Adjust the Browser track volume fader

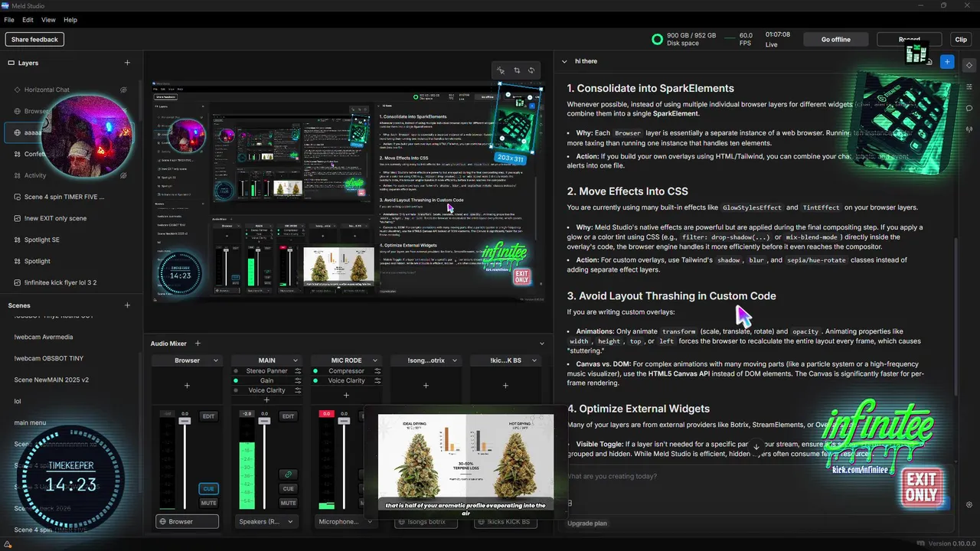click(x=185, y=421)
